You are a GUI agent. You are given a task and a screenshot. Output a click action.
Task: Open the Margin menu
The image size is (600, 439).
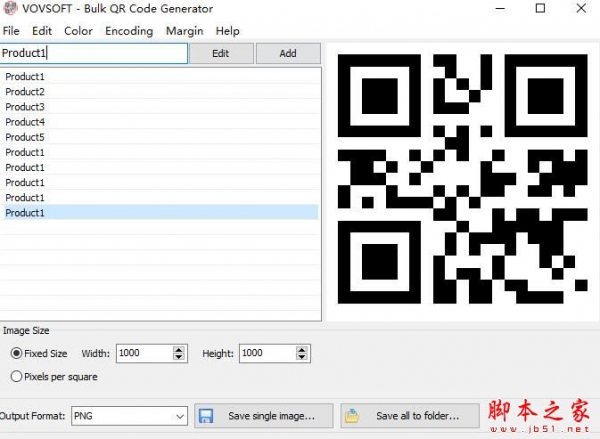click(184, 31)
